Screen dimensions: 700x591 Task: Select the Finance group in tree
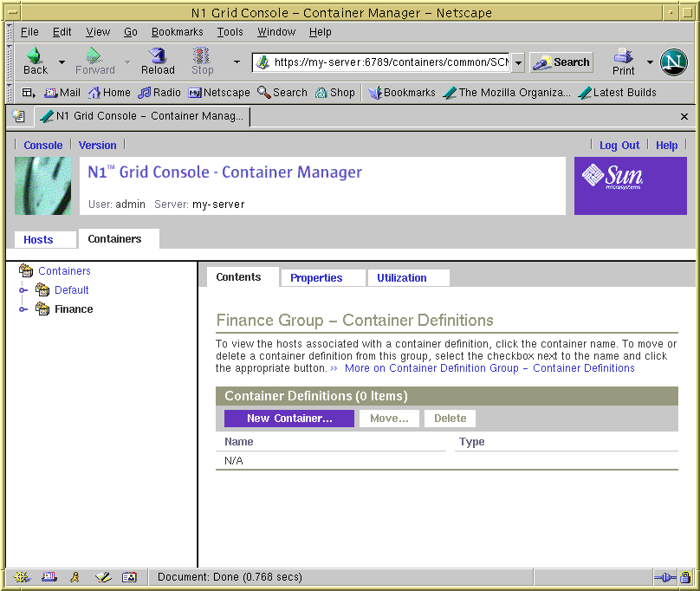(74, 309)
